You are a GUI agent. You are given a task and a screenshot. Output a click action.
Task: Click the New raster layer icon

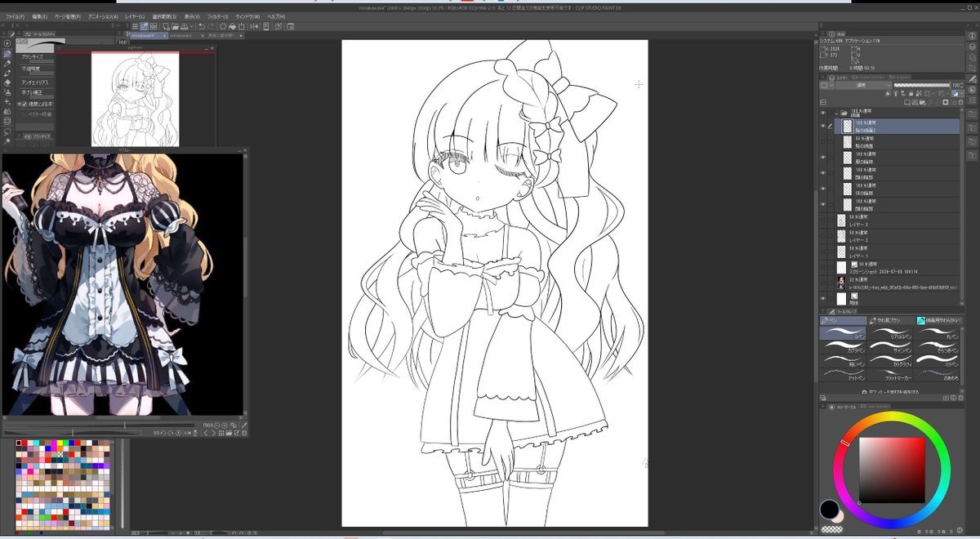coord(906,102)
